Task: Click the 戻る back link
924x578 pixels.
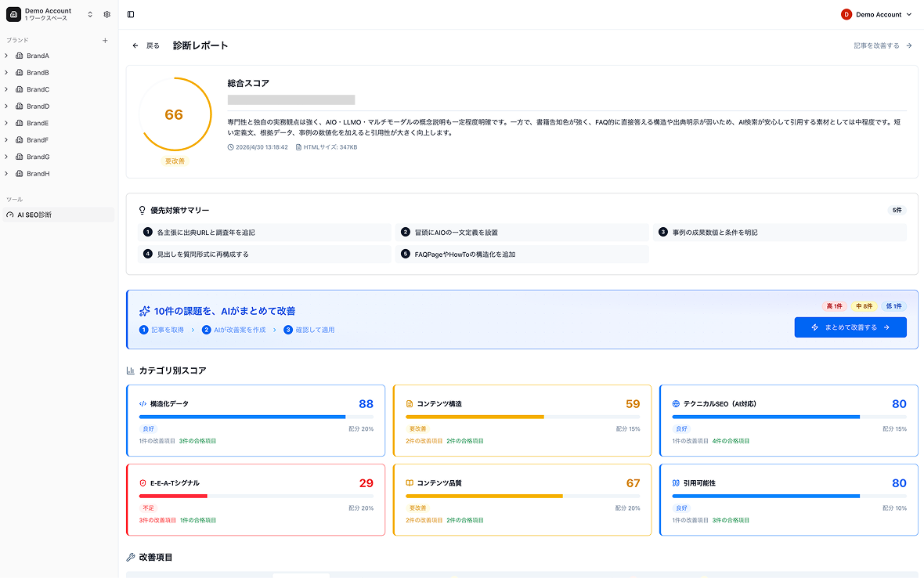Action: click(x=146, y=45)
